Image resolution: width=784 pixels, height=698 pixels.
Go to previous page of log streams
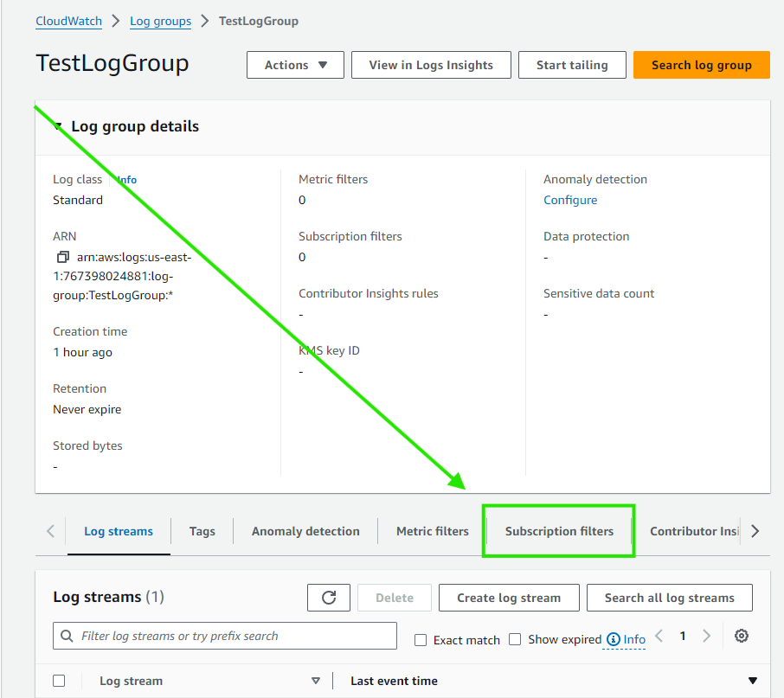[659, 636]
